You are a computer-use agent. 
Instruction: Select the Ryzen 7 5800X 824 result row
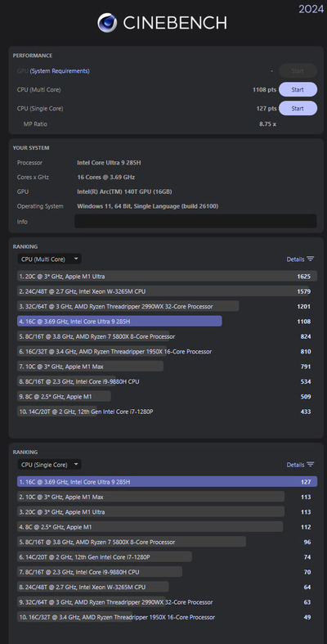point(167,336)
